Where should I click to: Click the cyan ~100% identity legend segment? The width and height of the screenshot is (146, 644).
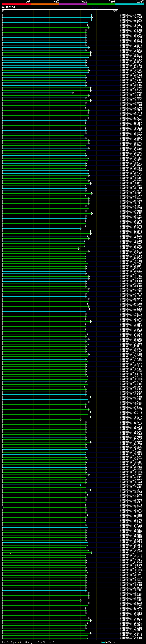pyautogui.click(x=130, y=4)
